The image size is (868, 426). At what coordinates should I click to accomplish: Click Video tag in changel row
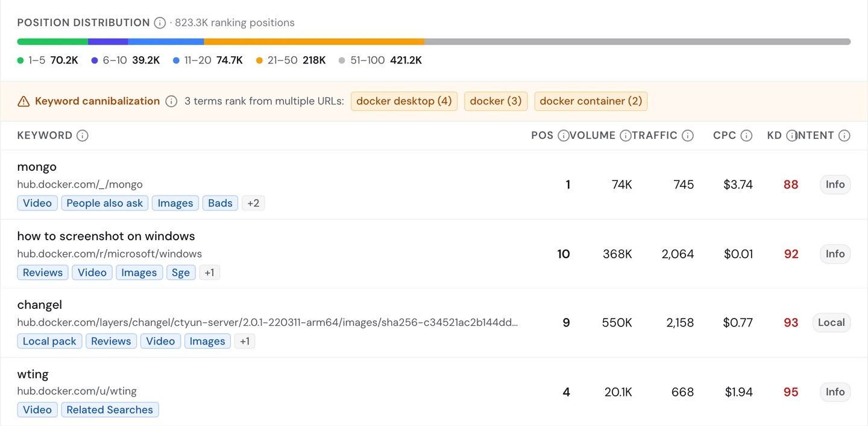(x=160, y=342)
